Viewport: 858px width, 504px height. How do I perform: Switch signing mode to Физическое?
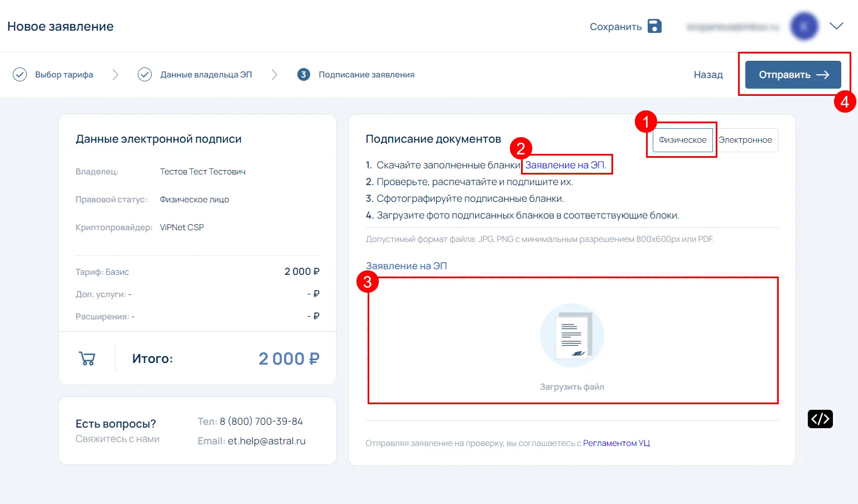(682, 140)
